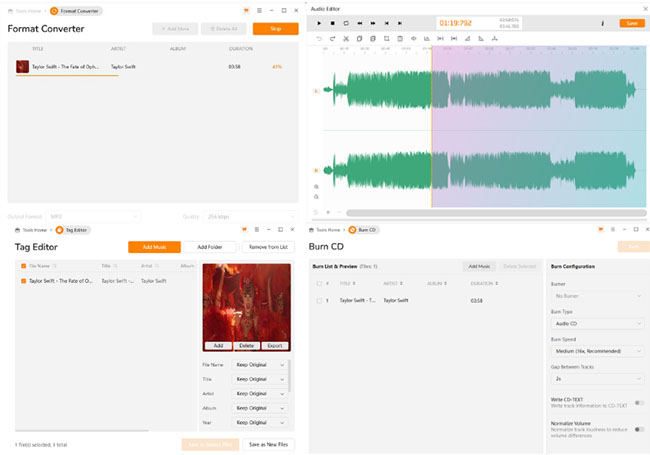The width and height of the screenshot is (650, 455).
Task: Click the orange flag icon in Format Converter
Action: [x=246, y=11]
